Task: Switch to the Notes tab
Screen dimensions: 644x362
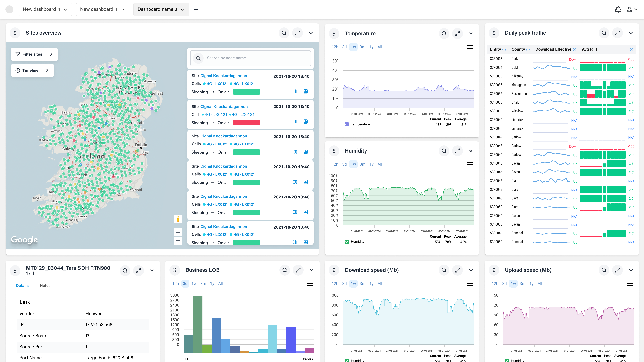Action: tap(45, 286)
